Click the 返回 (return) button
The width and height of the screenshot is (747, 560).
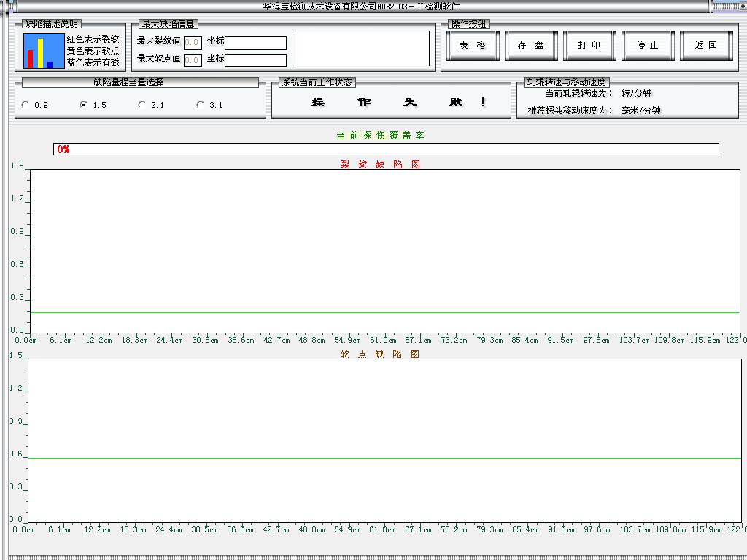tap(706, 45)
